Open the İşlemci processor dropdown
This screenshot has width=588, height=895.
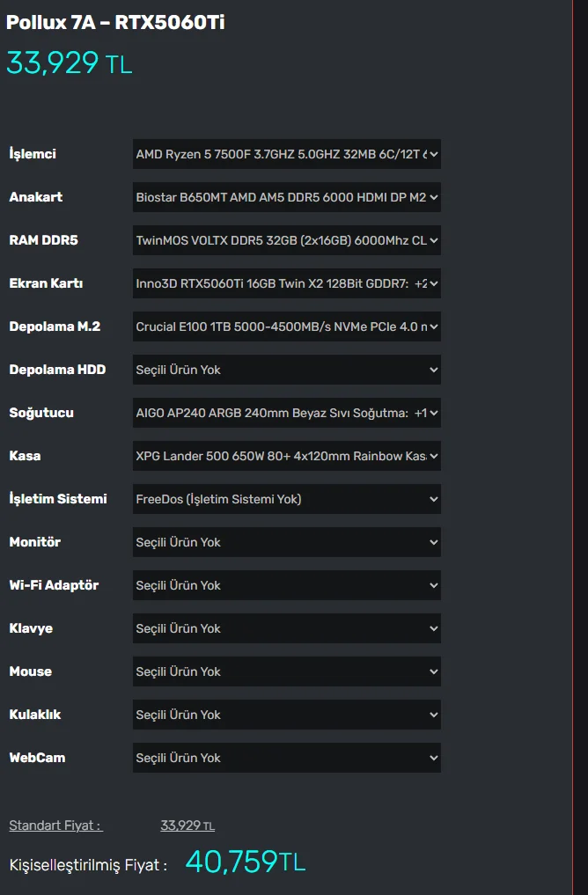coord(286,154)
